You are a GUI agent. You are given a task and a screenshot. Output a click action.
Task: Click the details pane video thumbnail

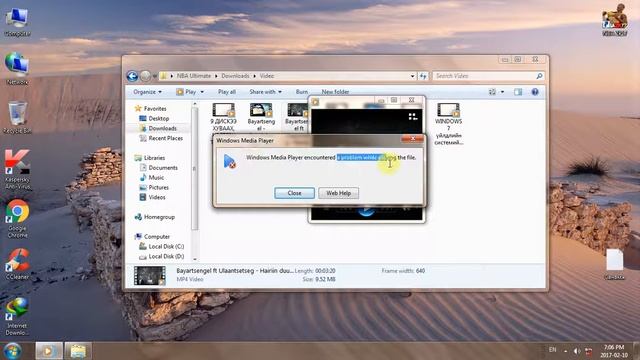(x=150, y=276)
